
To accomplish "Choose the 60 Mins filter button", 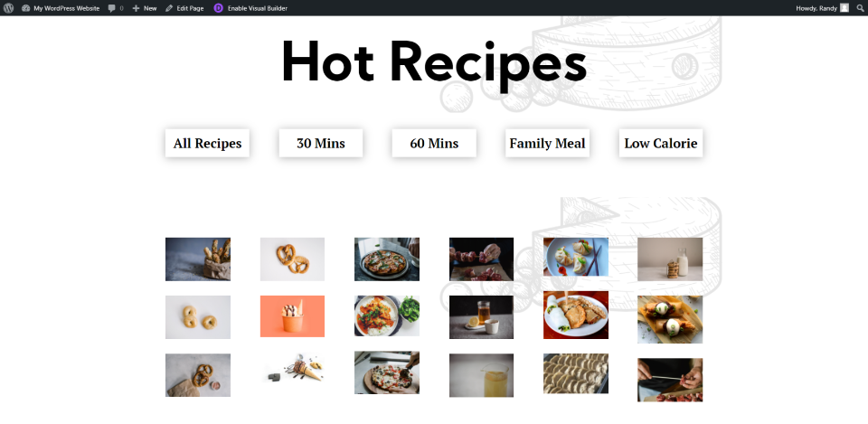I will [434, 144].
